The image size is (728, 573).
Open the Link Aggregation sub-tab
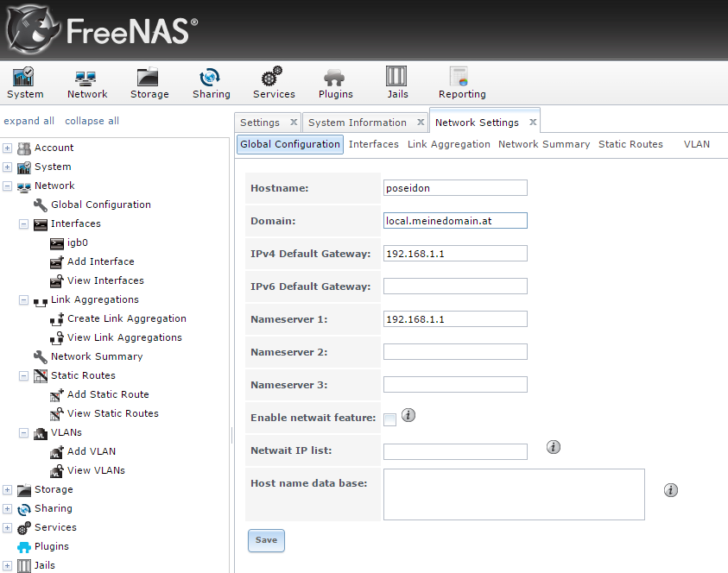[448, 144]
